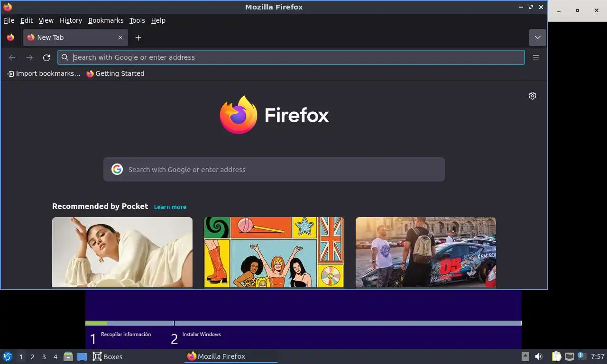Open the hamburger application menu
The image size is (607, 364).
pos(536,57)
